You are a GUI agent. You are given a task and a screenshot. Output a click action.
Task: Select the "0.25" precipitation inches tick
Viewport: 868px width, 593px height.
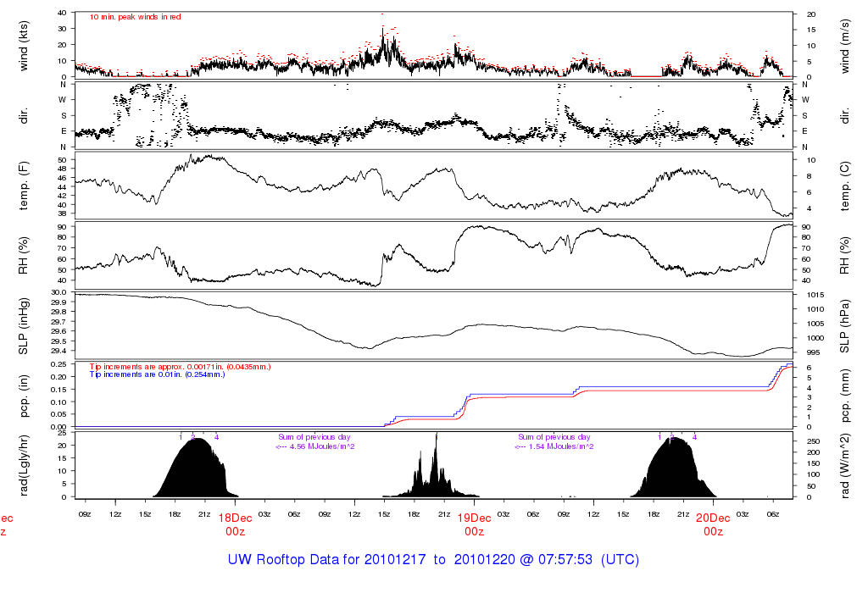click(x=58, y=364)
